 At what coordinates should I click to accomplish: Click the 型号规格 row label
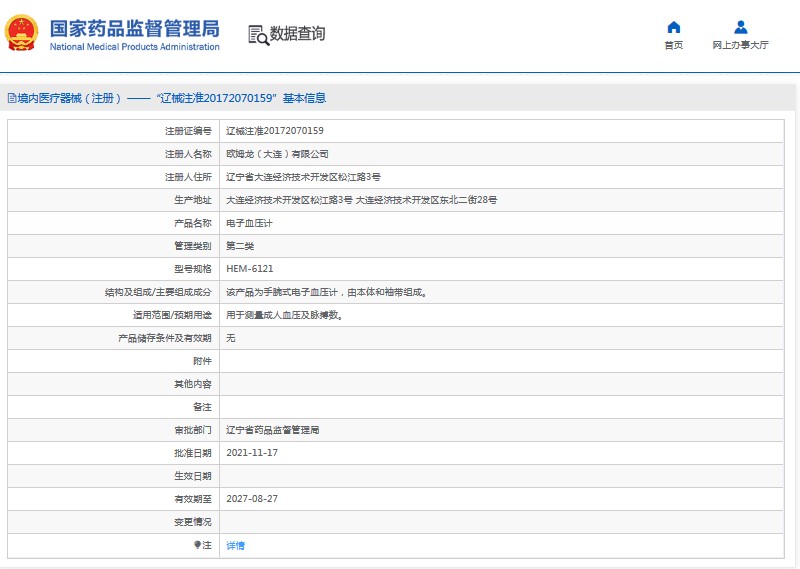192,269
